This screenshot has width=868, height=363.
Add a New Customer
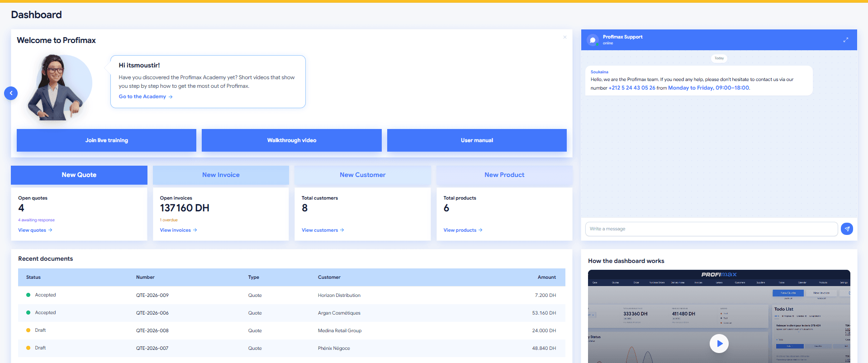(x=362, y=175)
